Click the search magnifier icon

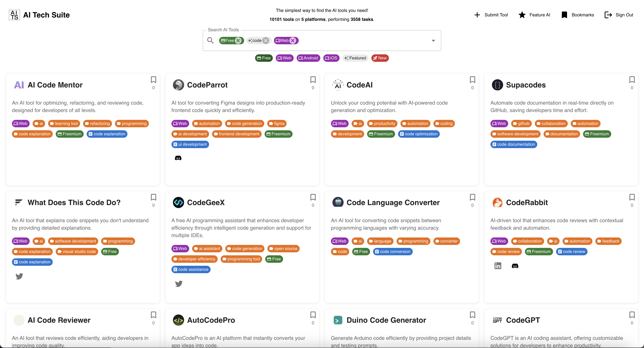(x=211, y=40)
